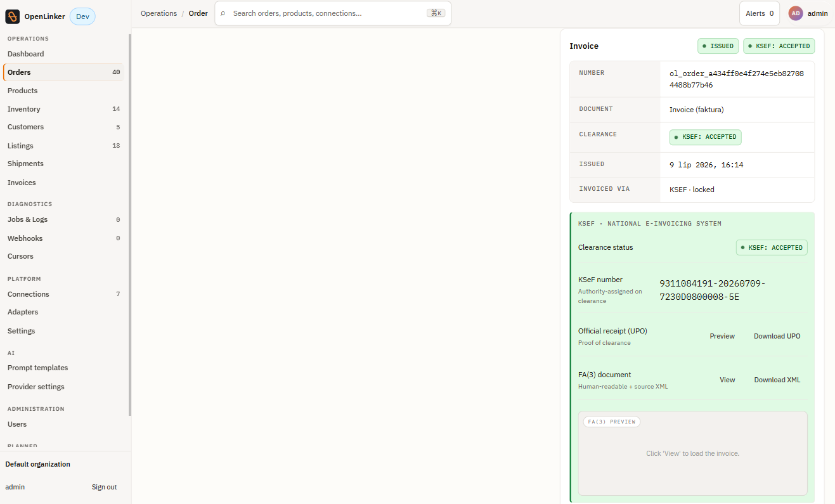Click the KSEF · locked value
The image size is (835, 504).
[692, 190]
